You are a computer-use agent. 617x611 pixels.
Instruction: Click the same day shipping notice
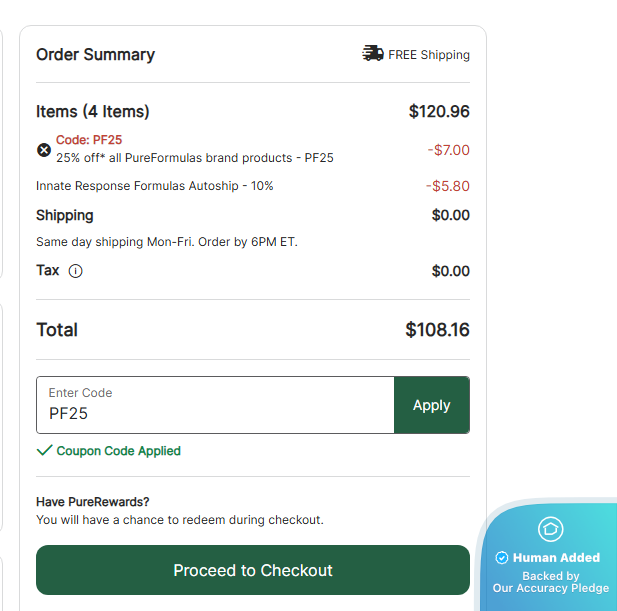pyautogui.click(x=166, y=242)
